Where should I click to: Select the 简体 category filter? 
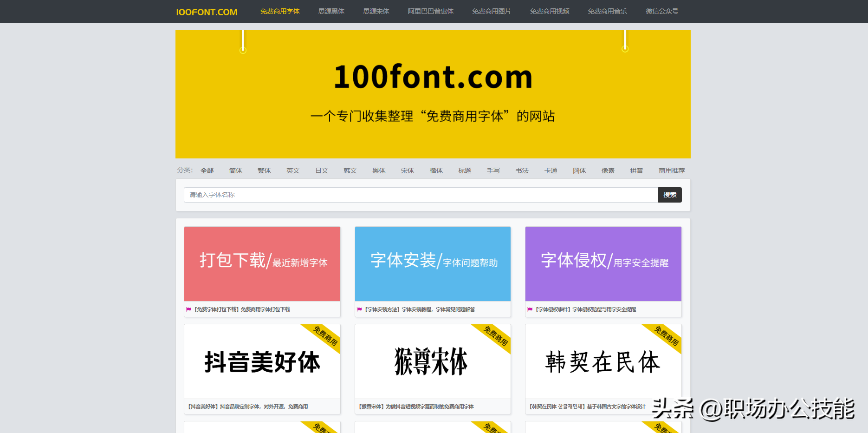click(x=236, y=171)
